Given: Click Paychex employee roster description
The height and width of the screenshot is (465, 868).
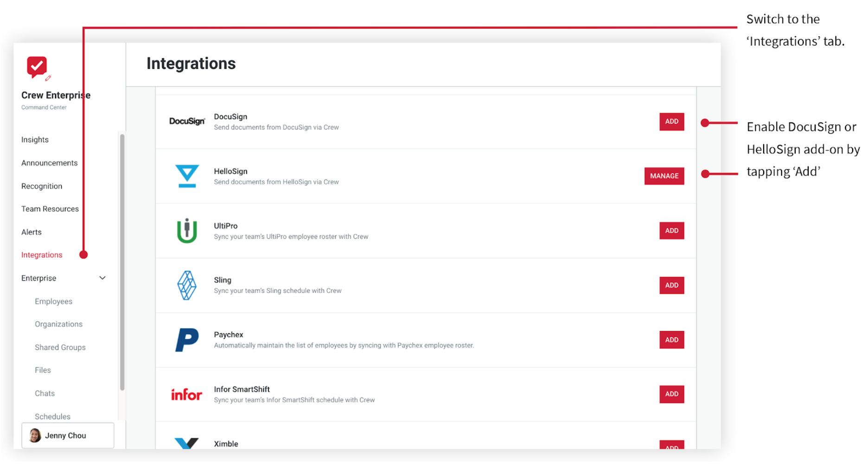Looking at the screenshot, I should 344,345.
